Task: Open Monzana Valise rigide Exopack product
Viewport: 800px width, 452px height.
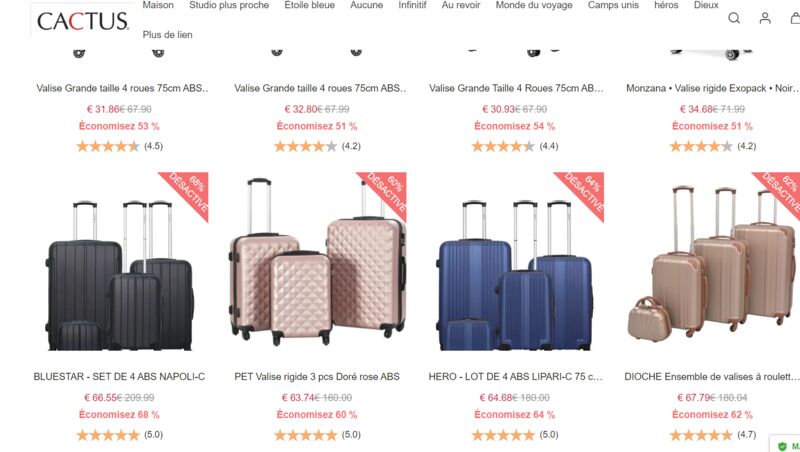Action: pyautogui.click(x=712, y=88)
